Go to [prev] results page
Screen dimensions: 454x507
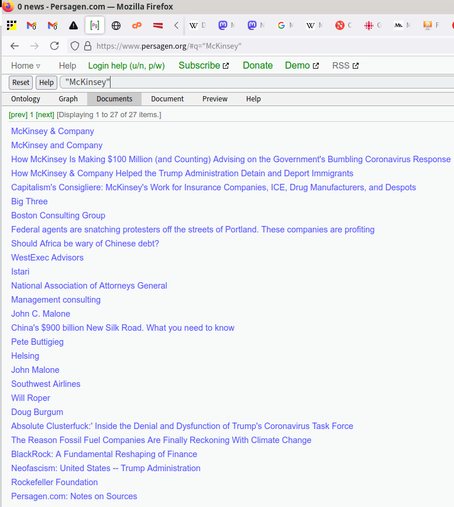click(x=18, y=115)
